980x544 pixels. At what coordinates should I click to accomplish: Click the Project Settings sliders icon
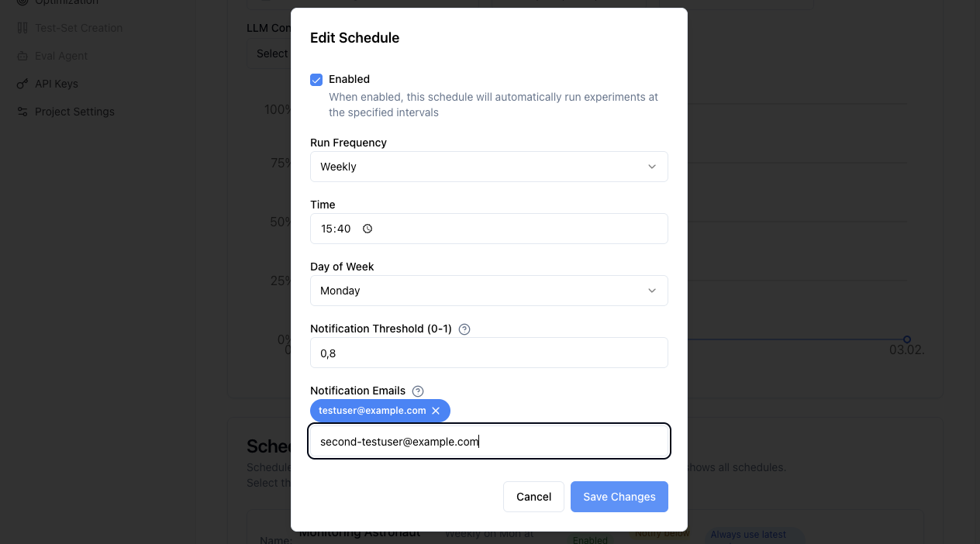click(22, 112)
